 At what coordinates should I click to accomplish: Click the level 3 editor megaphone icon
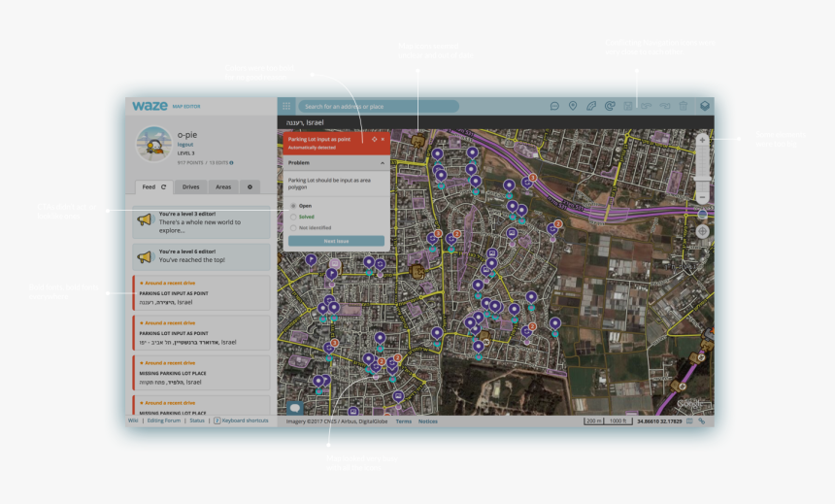click(146, 219)
